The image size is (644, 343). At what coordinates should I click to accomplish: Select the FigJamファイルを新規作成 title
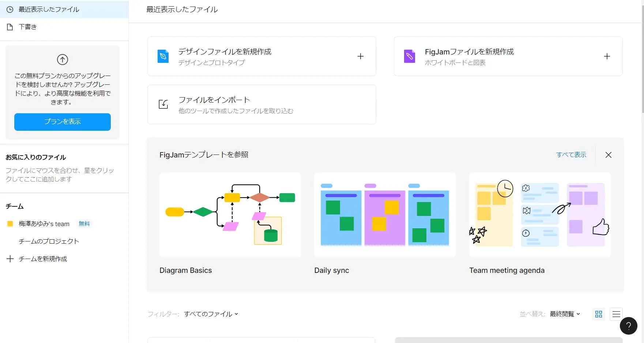click(x=469, y=52)
